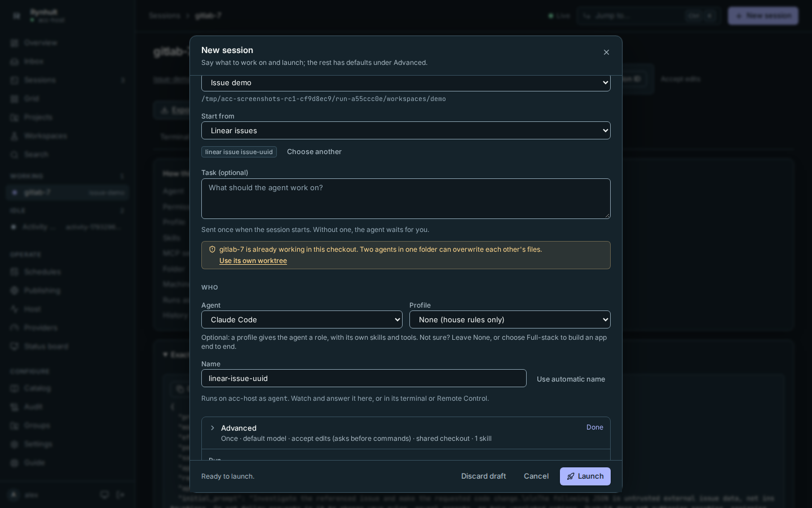812x508 pixels.
Task: Open the Agent Claude Code dropdown
Action: pyautogui.click(x=302, y=319)
